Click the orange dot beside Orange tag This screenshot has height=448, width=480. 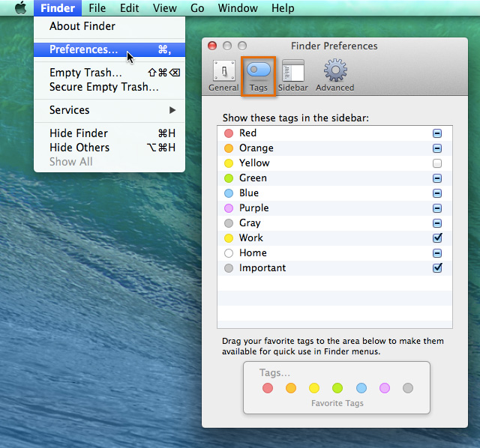click(229, 148)
